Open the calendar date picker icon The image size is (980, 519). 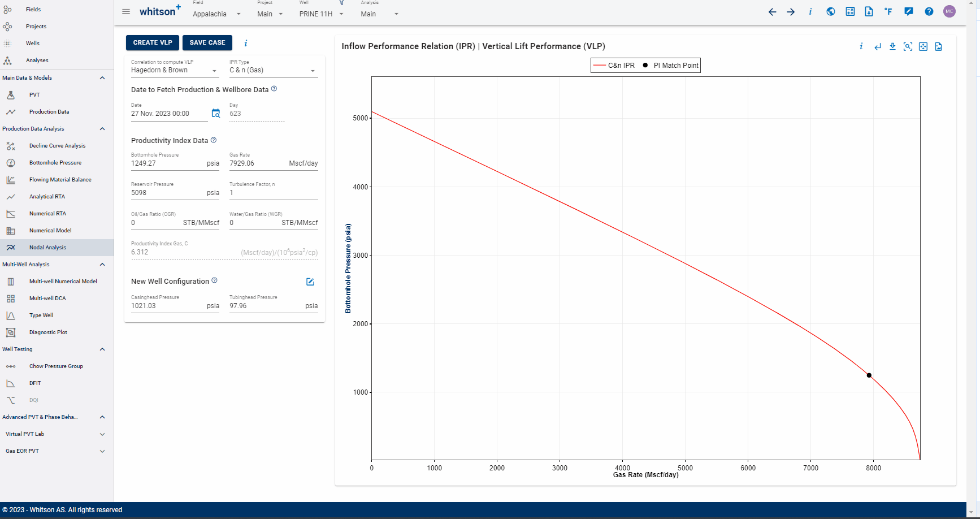215,114
